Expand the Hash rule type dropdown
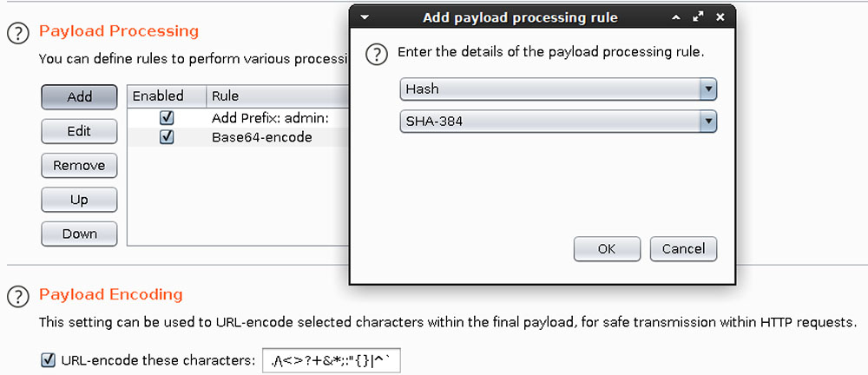Screen dimensions: 868x375 (558, 89)
